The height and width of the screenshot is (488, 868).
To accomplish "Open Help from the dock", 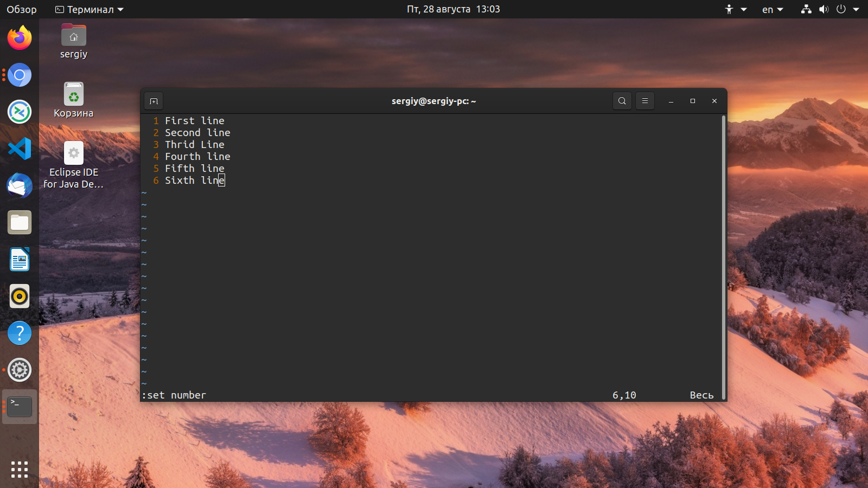I will coord(20,333).
